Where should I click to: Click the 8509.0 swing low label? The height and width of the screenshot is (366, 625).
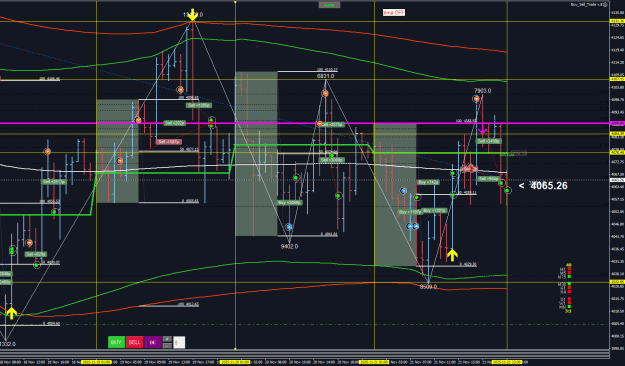coord(428,286)
